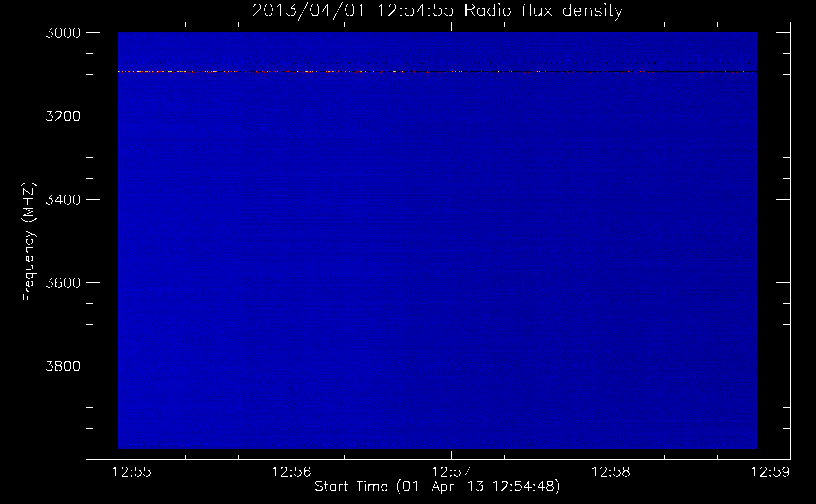Click the 3600 frequency axis label
Image resolution: width=816 pixels, height=504 pixels.
point(63,283)
